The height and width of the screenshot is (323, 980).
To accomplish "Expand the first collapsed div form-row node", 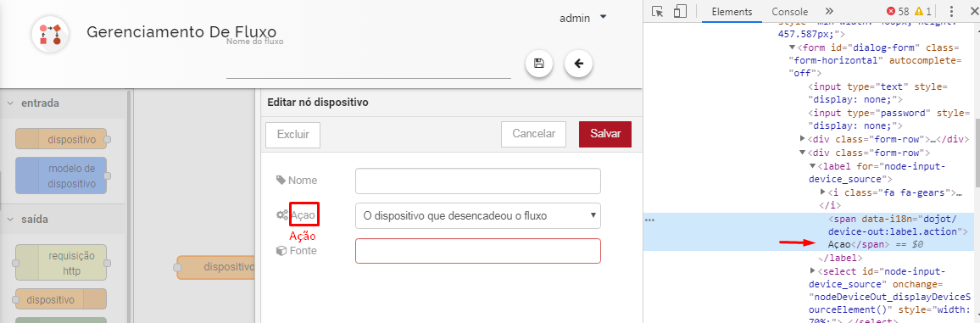I will click(803, 139).
